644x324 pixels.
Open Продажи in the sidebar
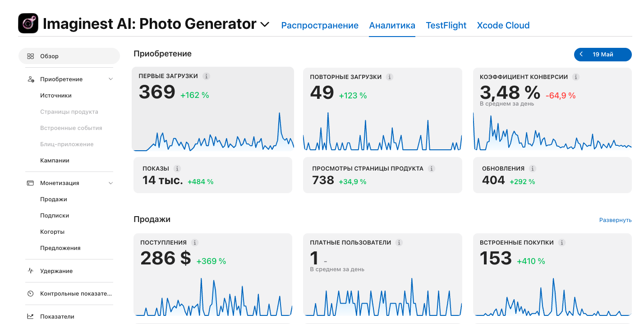[54, 199]
